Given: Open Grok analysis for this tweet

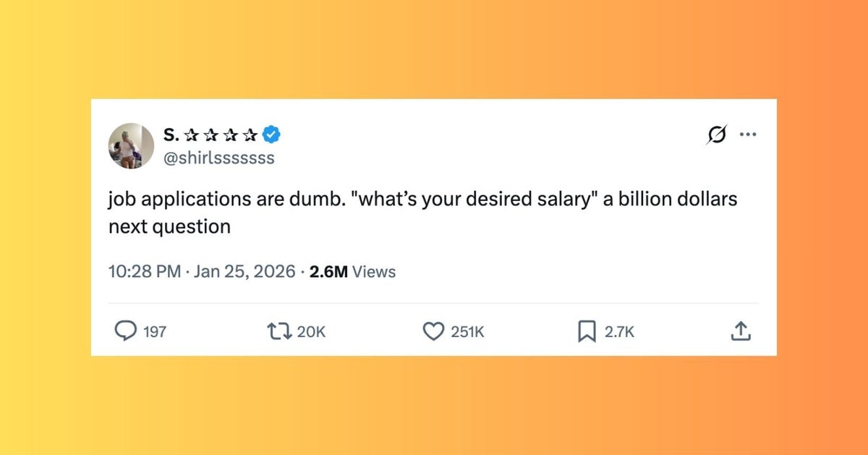Looking at the screenshot, I should click(715, 134).
